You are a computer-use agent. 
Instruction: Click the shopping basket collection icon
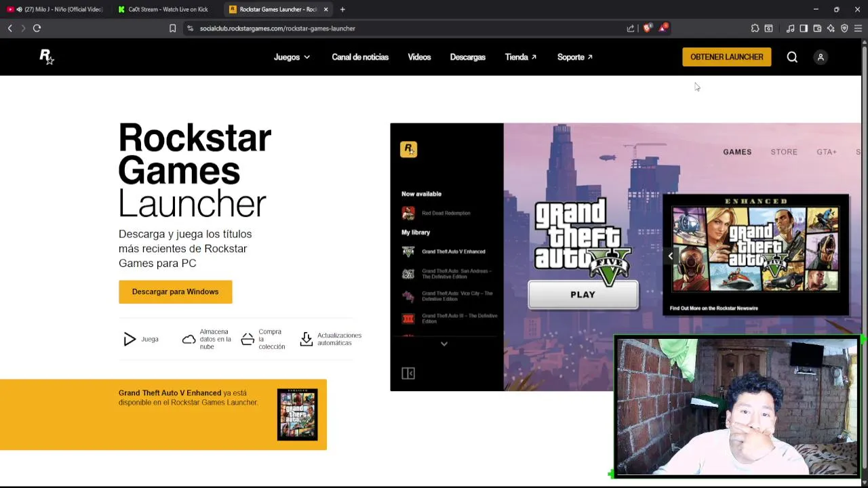[248, 339]
